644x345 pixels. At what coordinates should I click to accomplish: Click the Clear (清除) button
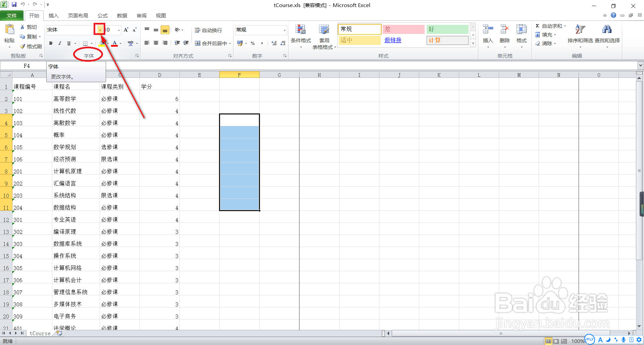546,43
